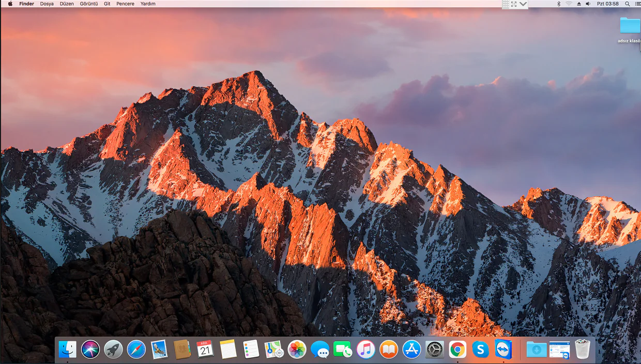Open the volume control in menu bar
The image size is (641, 364).
588,4
